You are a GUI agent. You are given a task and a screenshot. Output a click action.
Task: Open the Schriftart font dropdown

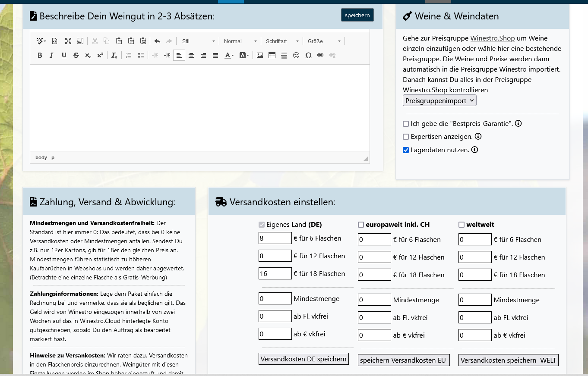282,41
